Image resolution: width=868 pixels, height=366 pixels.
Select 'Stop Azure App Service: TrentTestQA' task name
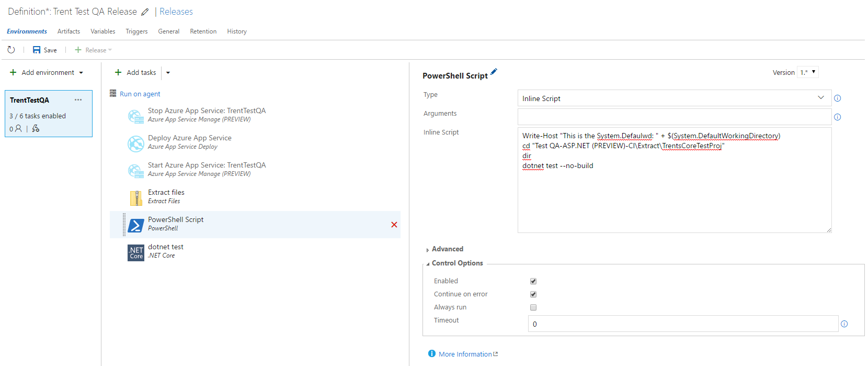click(207, 110)
